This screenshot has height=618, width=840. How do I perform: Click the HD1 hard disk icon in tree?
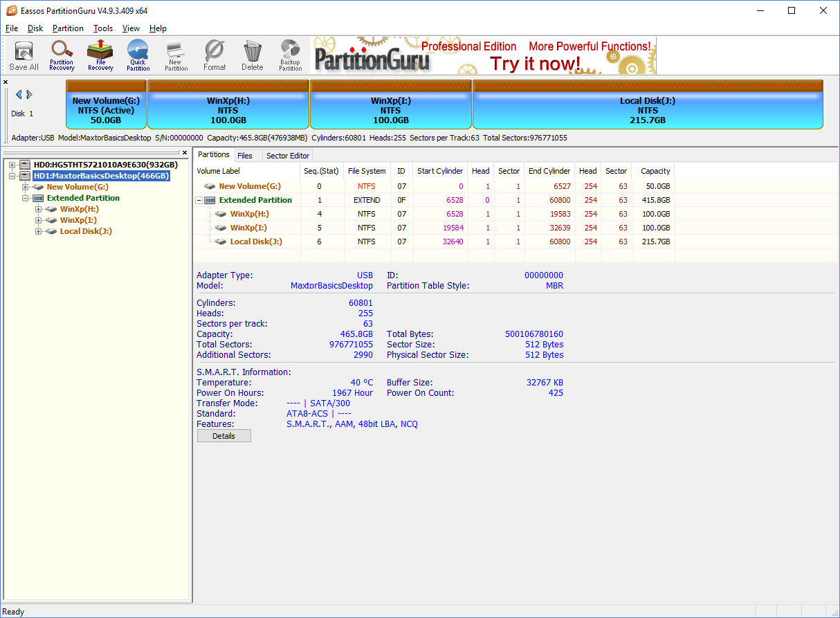pos(25,176)
